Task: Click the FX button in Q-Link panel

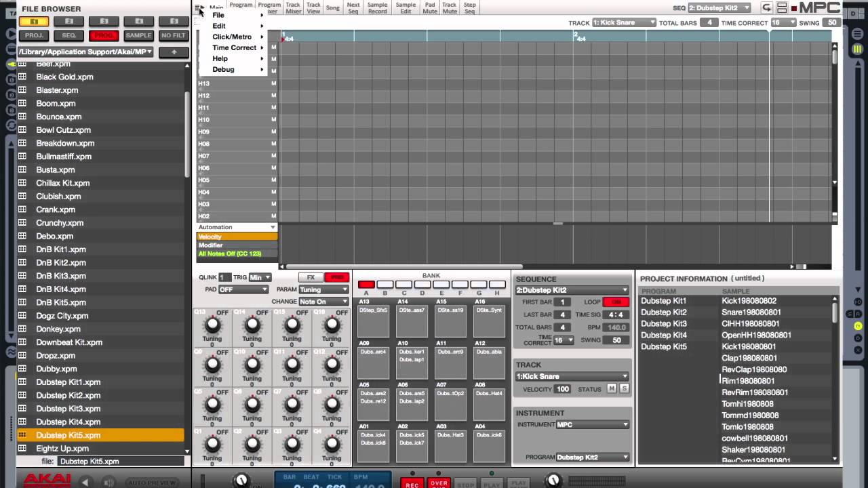Action: pos(311,277)
